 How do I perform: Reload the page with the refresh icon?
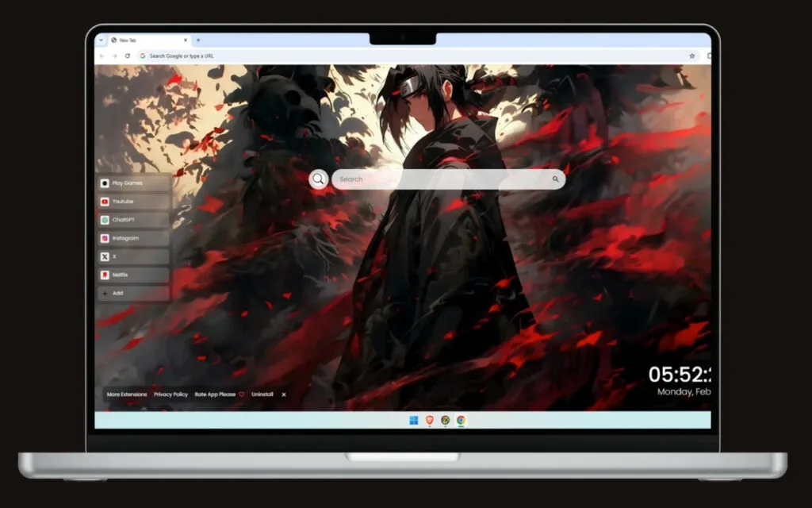(128, 56)
